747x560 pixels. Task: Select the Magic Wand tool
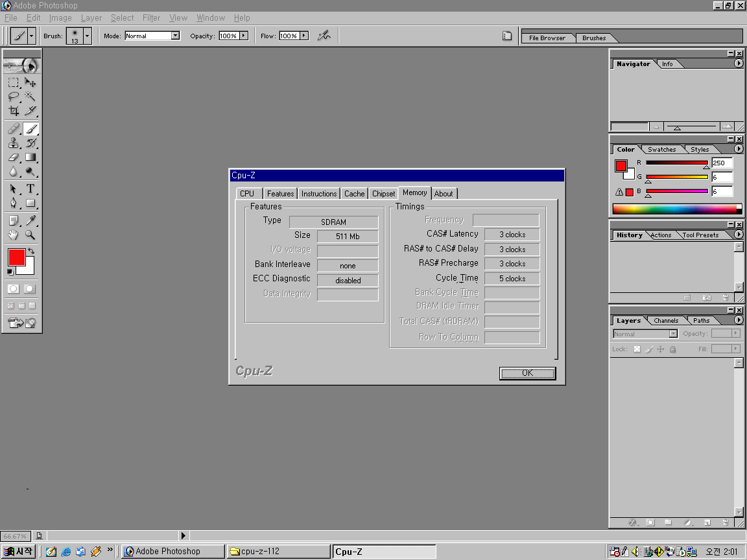click(x=30, y=97)
